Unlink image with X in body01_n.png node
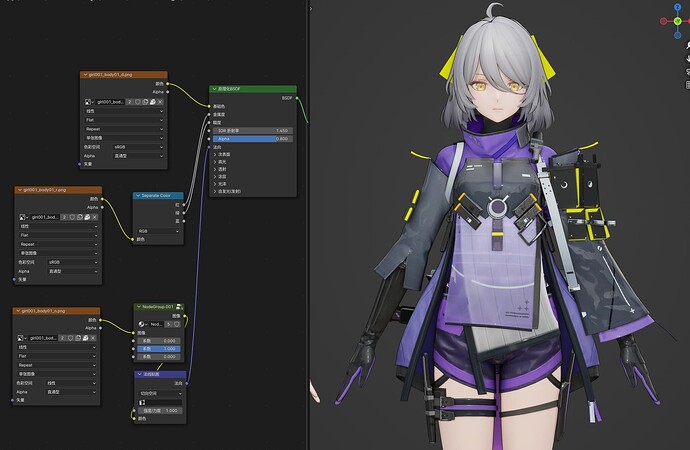The width and height of the screenshot is (690, 450). click(93, 338)
